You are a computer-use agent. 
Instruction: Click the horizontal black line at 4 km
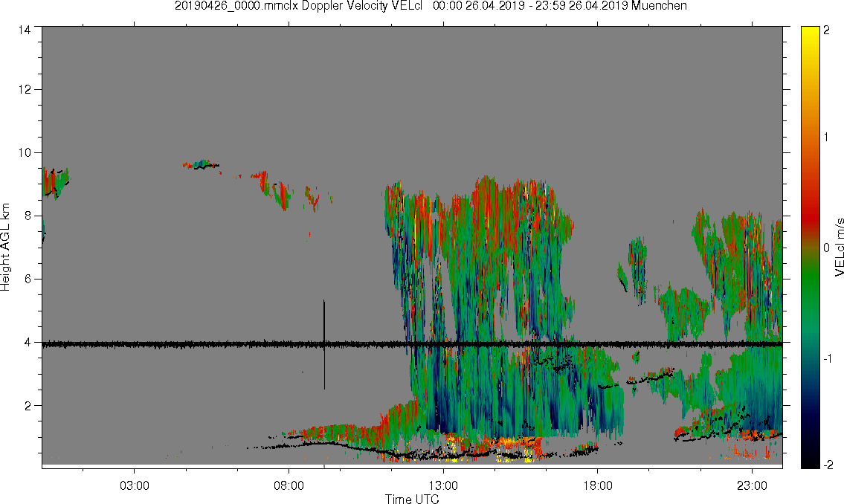(x=412, y=343)
